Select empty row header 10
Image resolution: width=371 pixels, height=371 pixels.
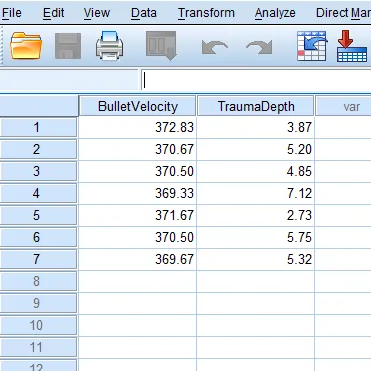pos(38,325)
